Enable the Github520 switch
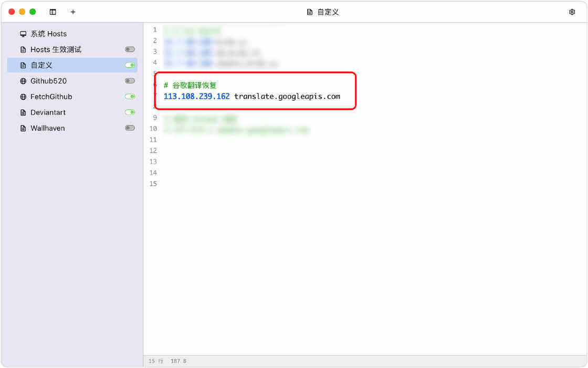 tap(130, 81)
